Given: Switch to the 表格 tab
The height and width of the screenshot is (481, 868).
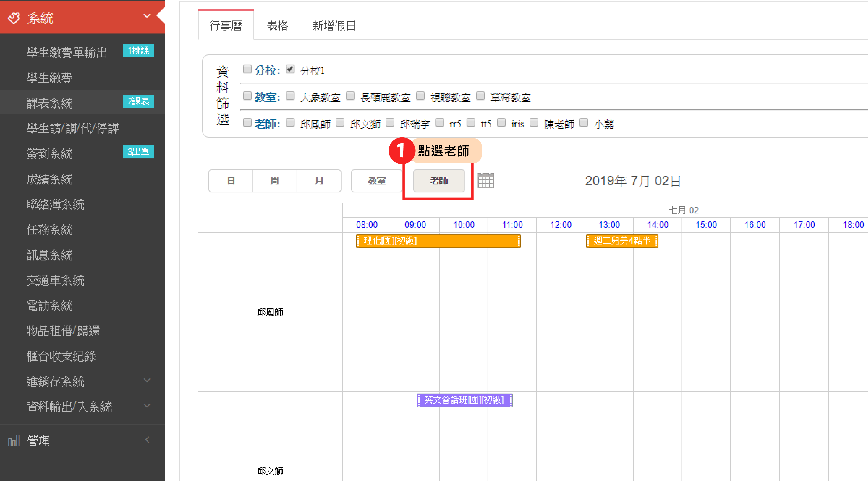Looking at the screenshot, I should pyautogui.click(x=277, y=26).
